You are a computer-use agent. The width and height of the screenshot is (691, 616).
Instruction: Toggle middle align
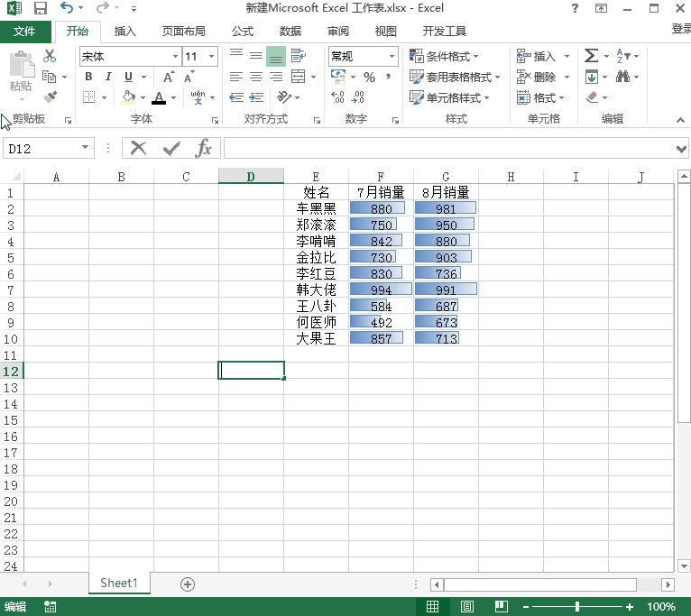click(256, 56)
